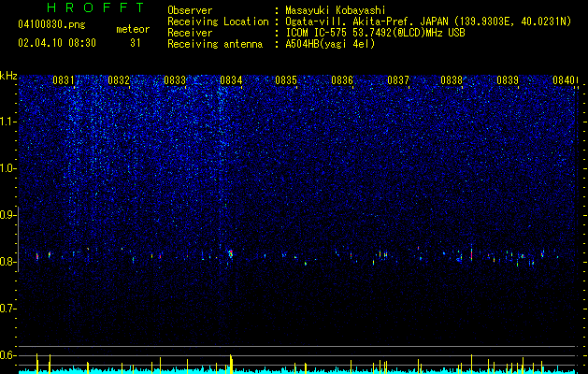Viewport: 588px width, 374px height.
Task: Click the observer name Masayuki Kobayashi
Action: pos(336,10)
